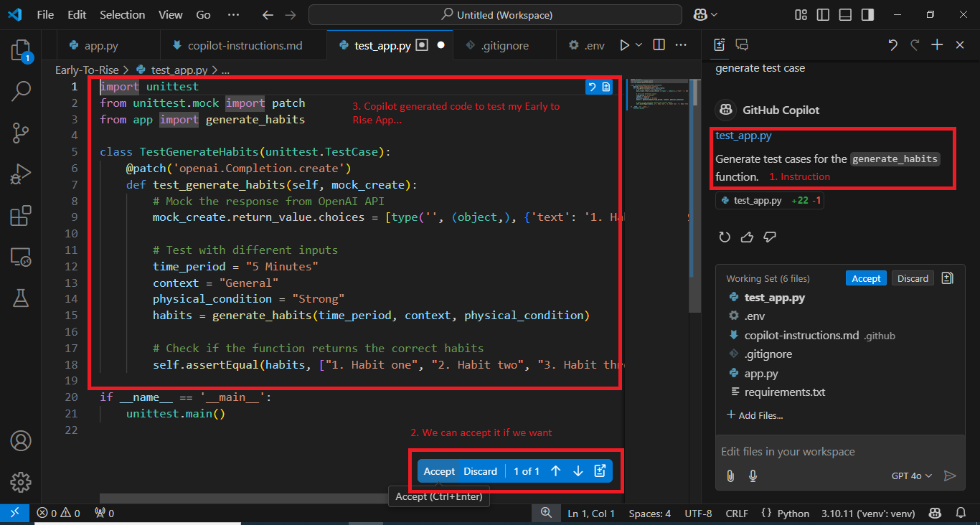Toggle the secondary side bar layout button
The image size is (980, 525).
(x=867, y=14)
